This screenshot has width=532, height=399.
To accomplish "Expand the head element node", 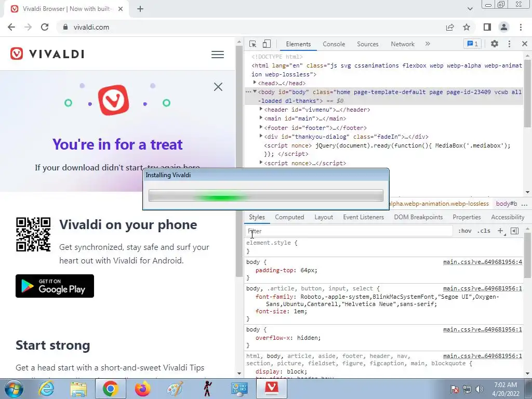I will click(x=255, y=83).
